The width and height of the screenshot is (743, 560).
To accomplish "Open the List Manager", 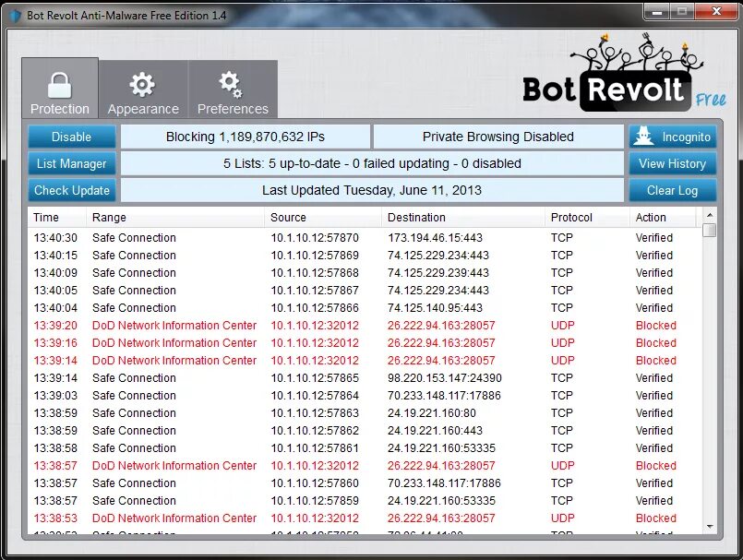I will pyautogui.click(x=72, y=163).
